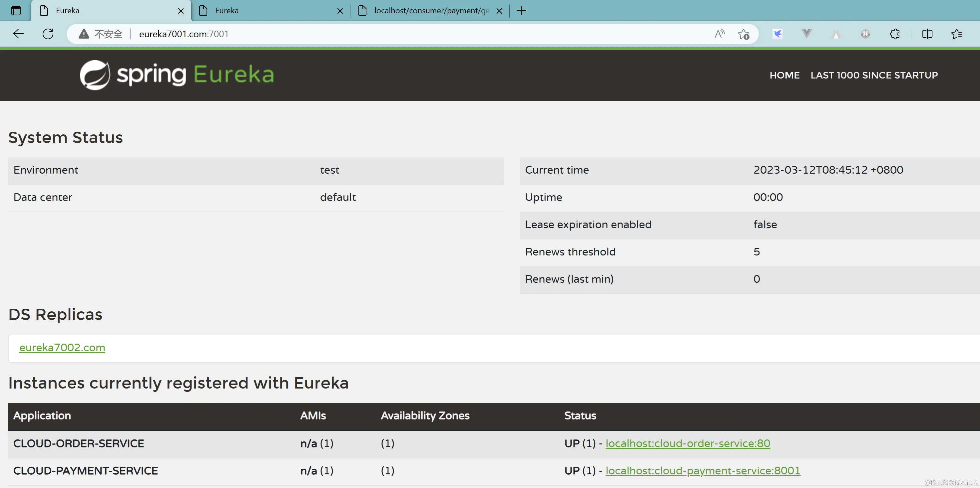
Task: Toggle the split screen icon
Action: click(x=927, y=34)
